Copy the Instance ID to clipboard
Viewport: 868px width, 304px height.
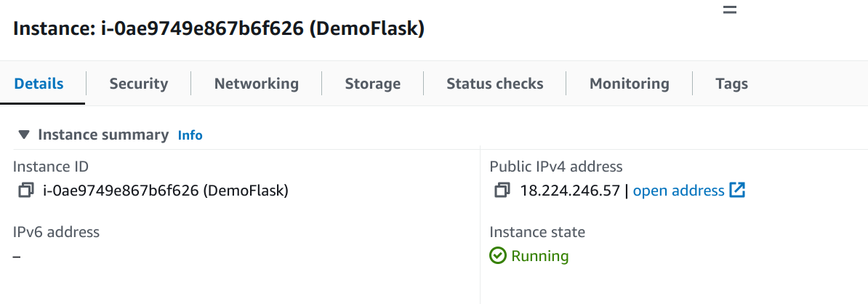(x=26, y=191)
